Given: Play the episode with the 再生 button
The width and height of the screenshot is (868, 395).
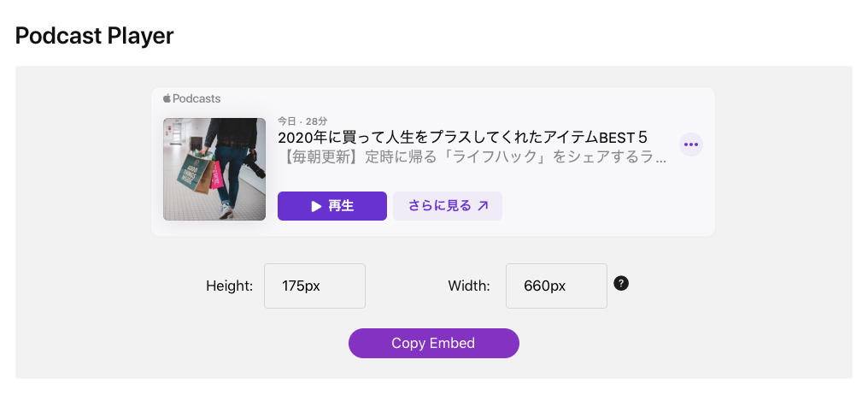Looking at the screenshot, I should click(332, 206).
